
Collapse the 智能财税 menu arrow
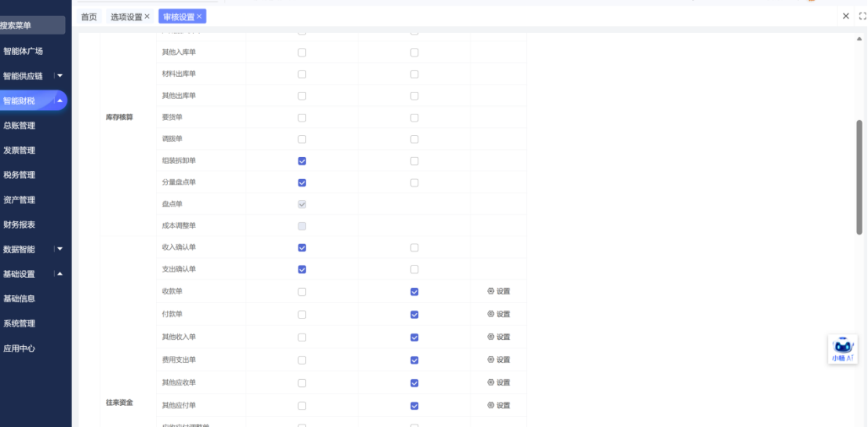(x=60, y=100)
